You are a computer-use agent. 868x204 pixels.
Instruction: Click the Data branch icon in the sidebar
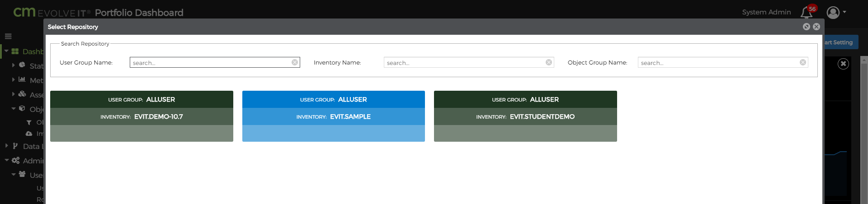pyautogui.click(x=15, y=146)
